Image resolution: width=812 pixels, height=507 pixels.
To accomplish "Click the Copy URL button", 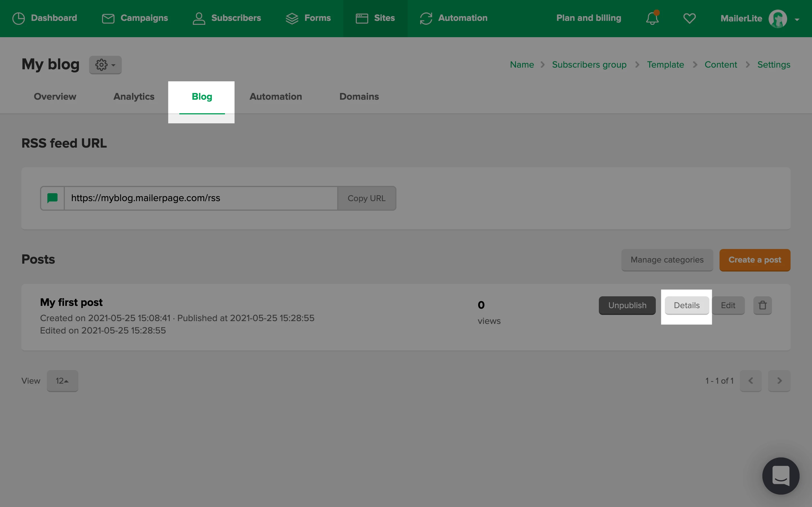I will pyautogui.click(x=367, y=198).
